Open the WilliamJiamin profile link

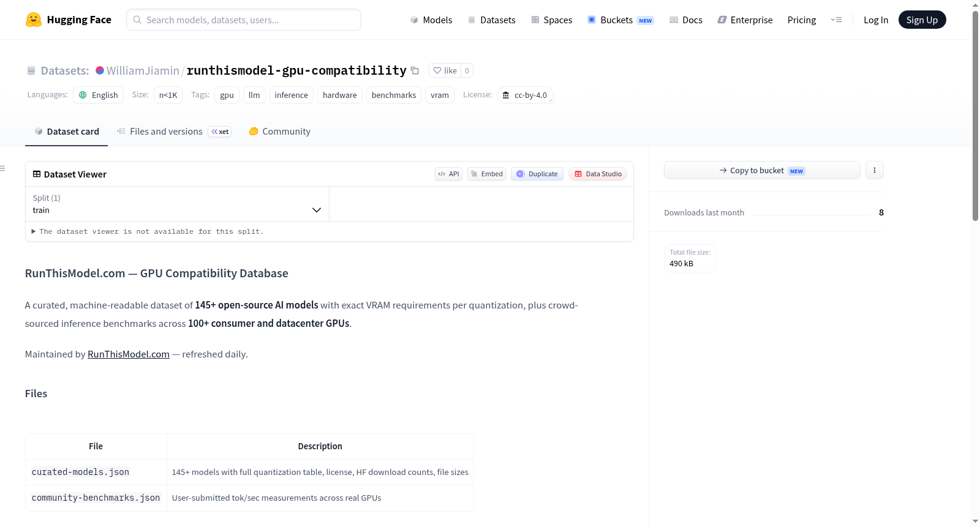point(143,70)
